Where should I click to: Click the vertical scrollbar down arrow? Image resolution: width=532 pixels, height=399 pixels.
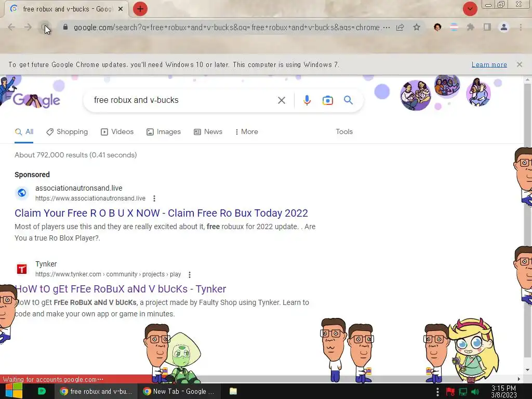pos(527,370)
